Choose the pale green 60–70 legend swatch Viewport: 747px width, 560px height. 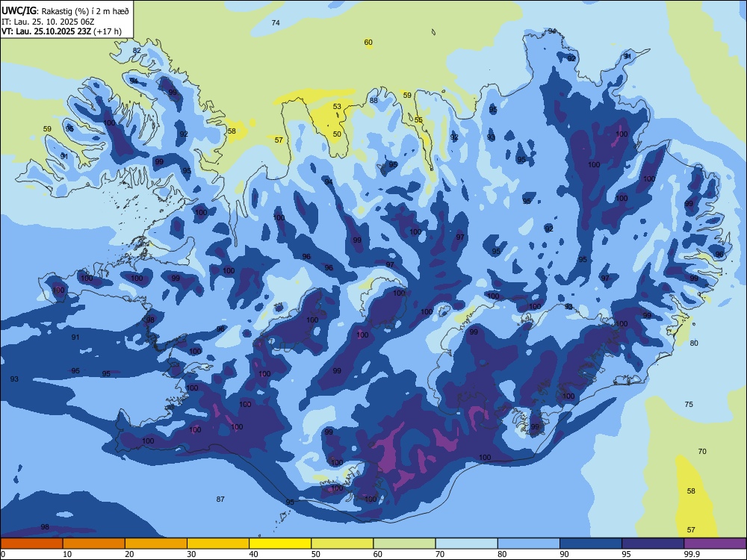coord(404,544)
